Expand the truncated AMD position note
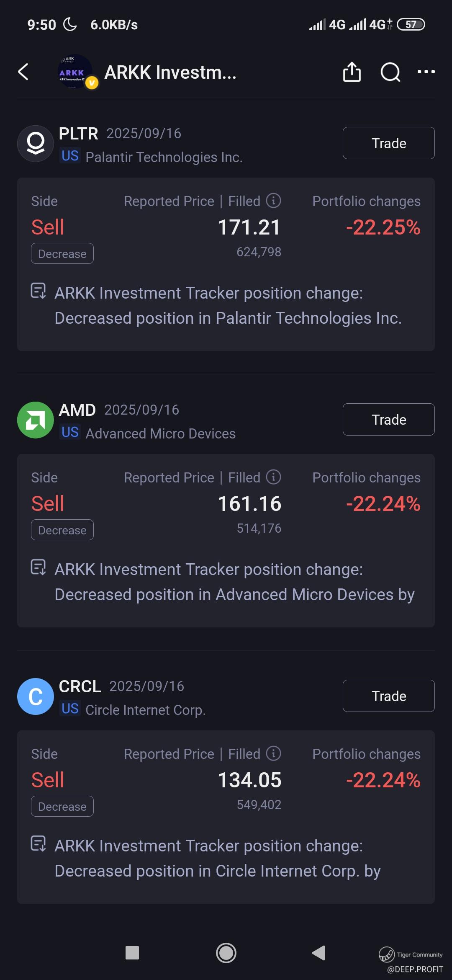This screenshot has width=452, height=980. 234,582
